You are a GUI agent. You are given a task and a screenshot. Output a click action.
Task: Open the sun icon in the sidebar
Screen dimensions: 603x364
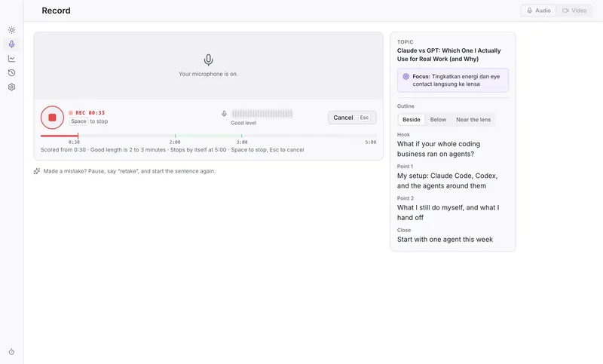click(11, 30)
